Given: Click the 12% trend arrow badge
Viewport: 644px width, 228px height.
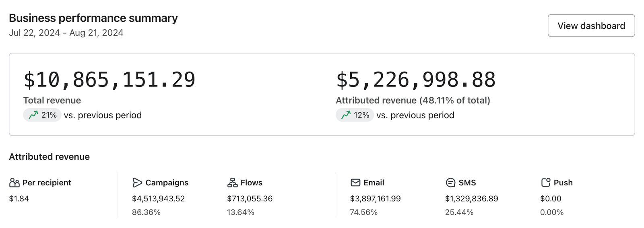Looking at the screenshot, I should coord(355,115).
